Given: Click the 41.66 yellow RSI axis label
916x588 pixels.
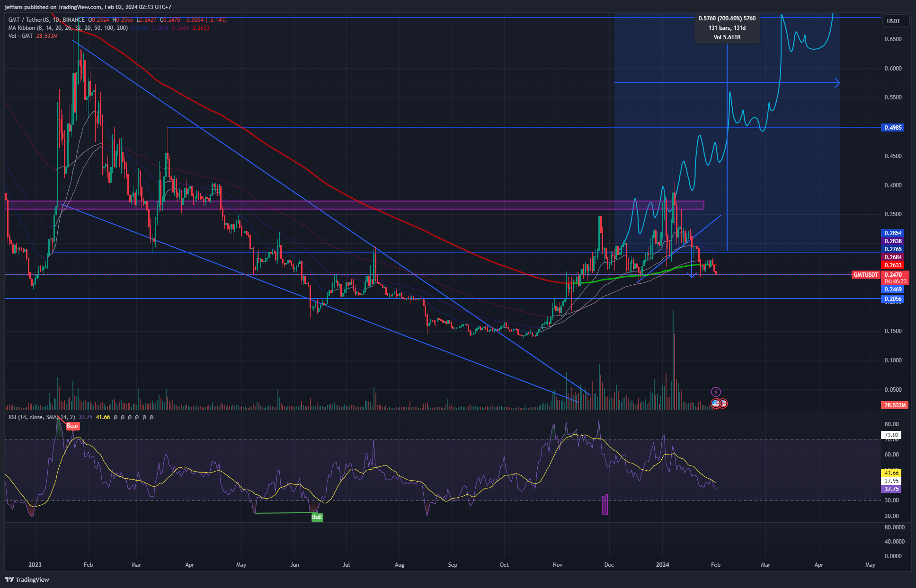Looking at the screenshot, I should (891, 473).
